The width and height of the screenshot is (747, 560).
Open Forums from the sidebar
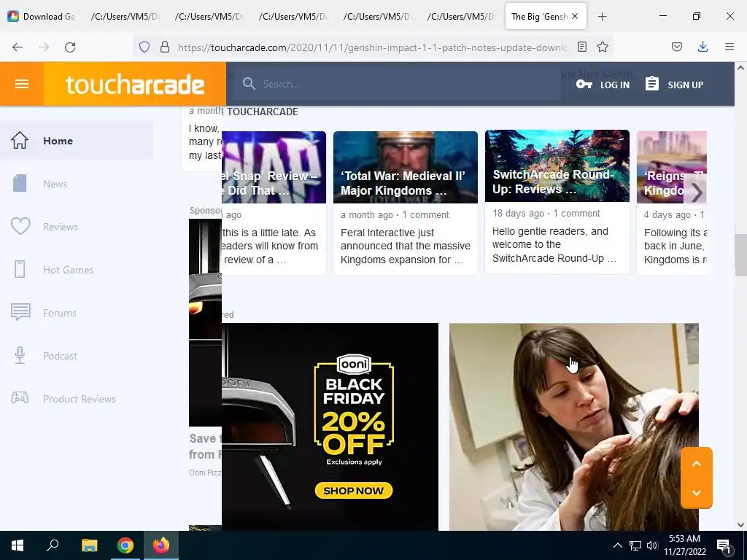76,313
